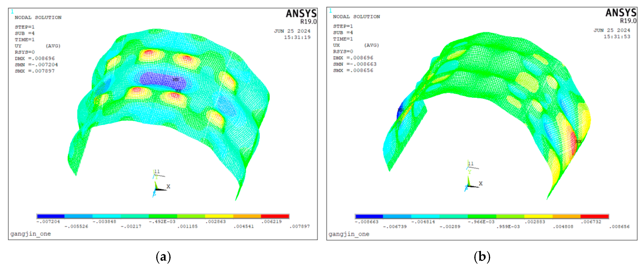Click the MX marker on right plot's red region

pyautogui.click(x=578, y=142)
